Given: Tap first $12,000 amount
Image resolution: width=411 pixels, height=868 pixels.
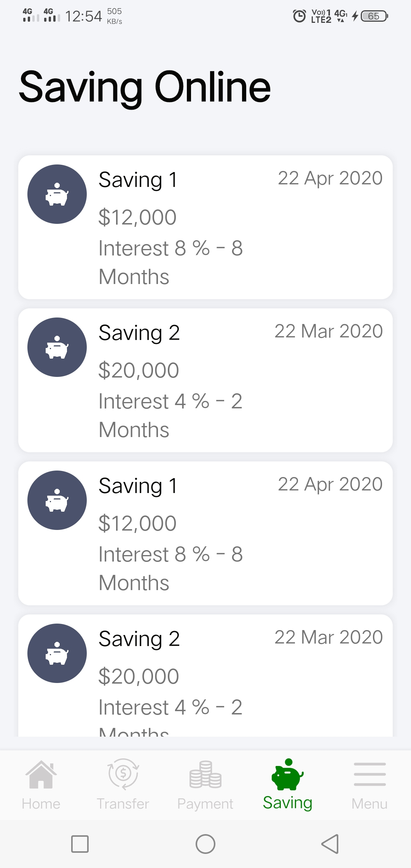Looking at the screenshot, I should 137,217.
